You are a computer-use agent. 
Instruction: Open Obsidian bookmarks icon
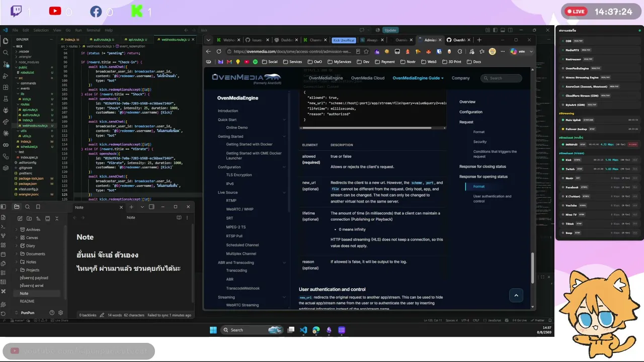point(38,207)
